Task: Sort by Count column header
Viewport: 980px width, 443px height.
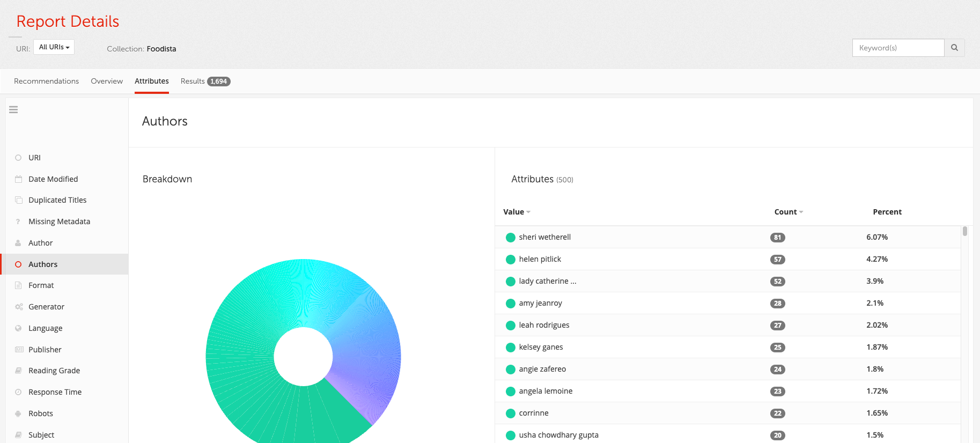Action: click(789, 212)
